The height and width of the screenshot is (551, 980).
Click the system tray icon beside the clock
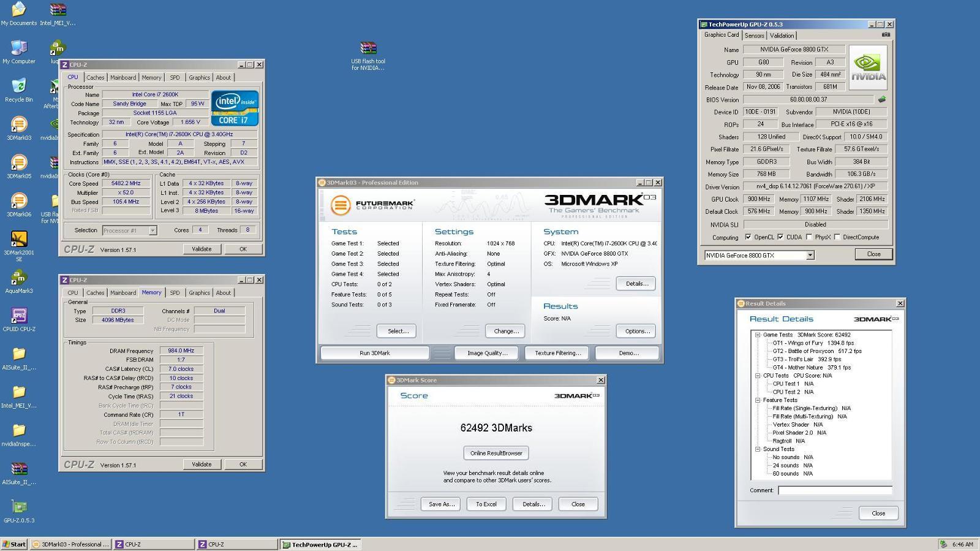point(944,544)
